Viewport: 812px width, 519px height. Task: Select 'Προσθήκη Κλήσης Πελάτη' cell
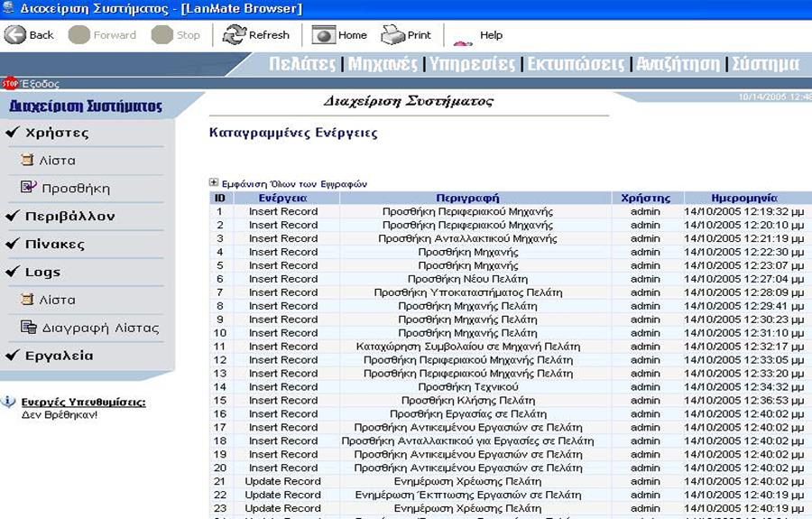tap(468, 400)
